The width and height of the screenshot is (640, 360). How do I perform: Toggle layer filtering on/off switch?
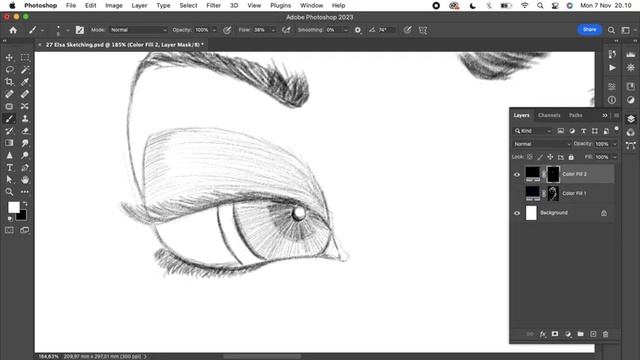point(616,129)
